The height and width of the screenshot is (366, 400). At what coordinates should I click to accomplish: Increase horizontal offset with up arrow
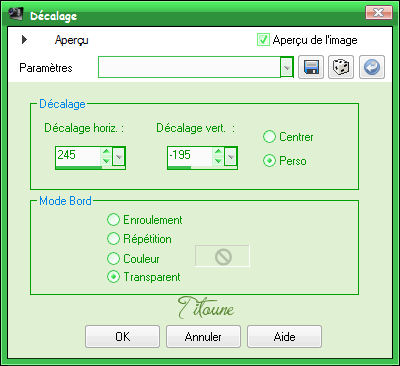106,151
